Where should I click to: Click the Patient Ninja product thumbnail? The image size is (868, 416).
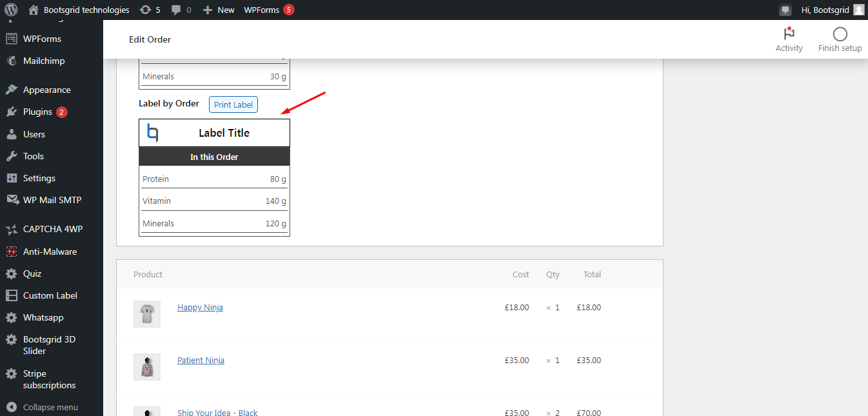tap(147, 367)
